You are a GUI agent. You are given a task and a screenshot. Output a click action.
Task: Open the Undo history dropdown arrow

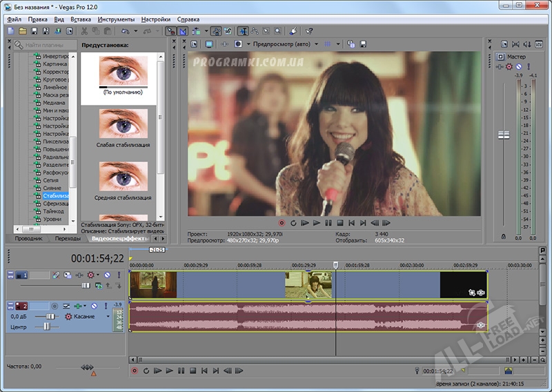click(x=137, y=31)
